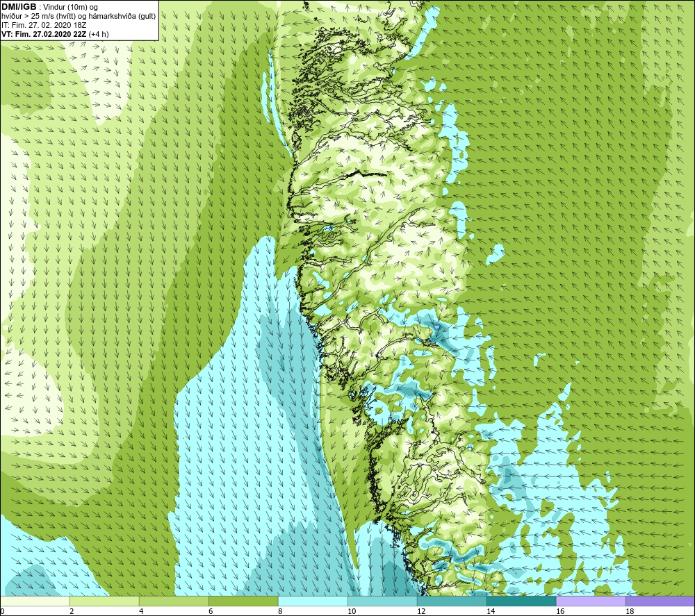This screenshot has width=695, height=616.
Task: Click the legend scale label 0
Action: click(2, 612)
